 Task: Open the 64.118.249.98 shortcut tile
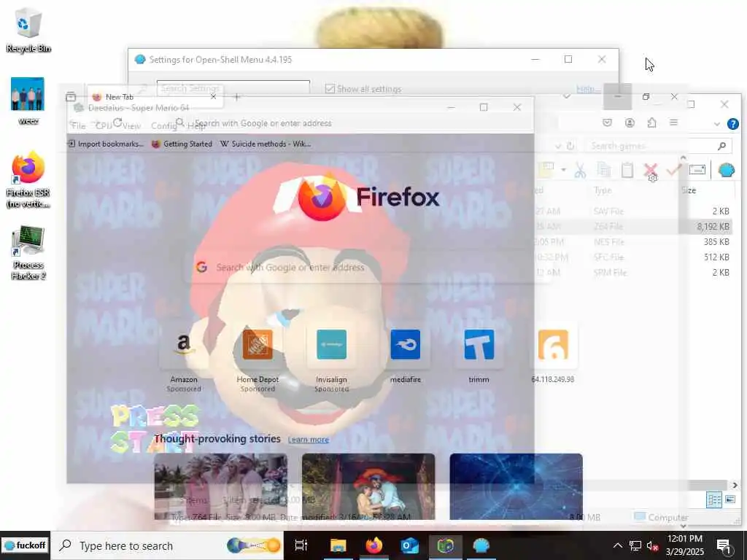(x=553, y=354)
